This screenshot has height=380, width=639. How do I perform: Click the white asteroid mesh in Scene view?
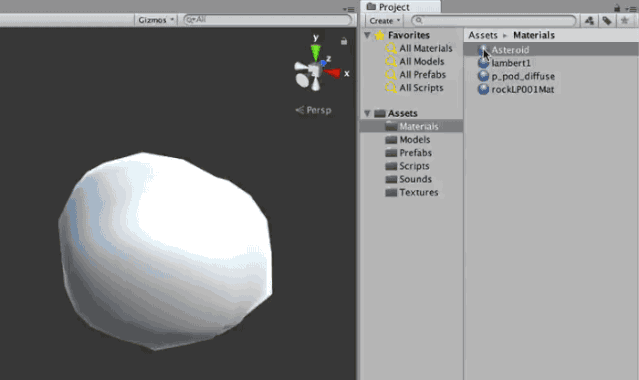tap(165, 251)
